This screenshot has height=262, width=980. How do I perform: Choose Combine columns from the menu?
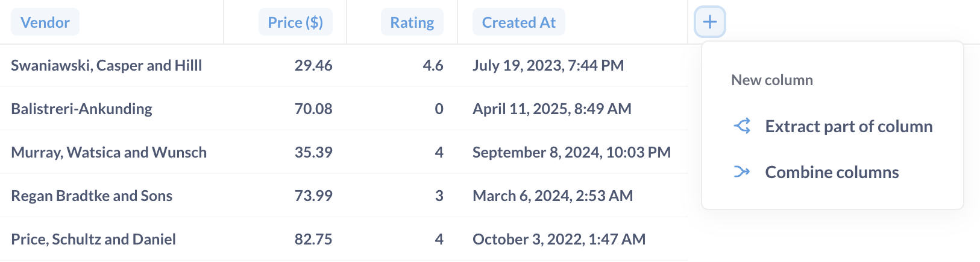click(832, 172)
